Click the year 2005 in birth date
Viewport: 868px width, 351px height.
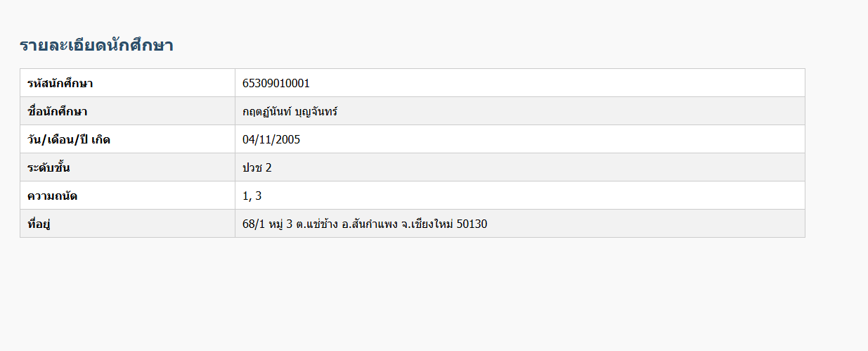[x=288, y=139]
